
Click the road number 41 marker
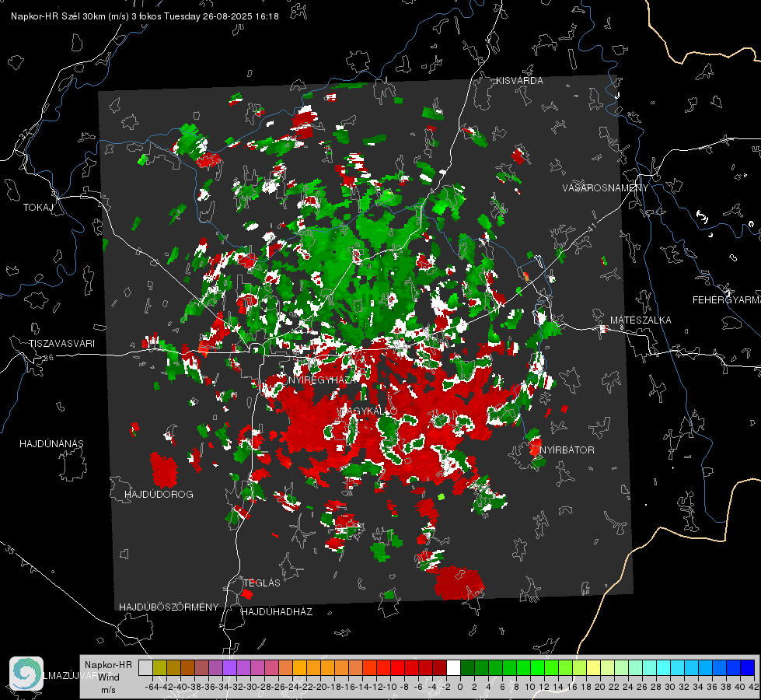pyautogui.click(x=591, y=227)
